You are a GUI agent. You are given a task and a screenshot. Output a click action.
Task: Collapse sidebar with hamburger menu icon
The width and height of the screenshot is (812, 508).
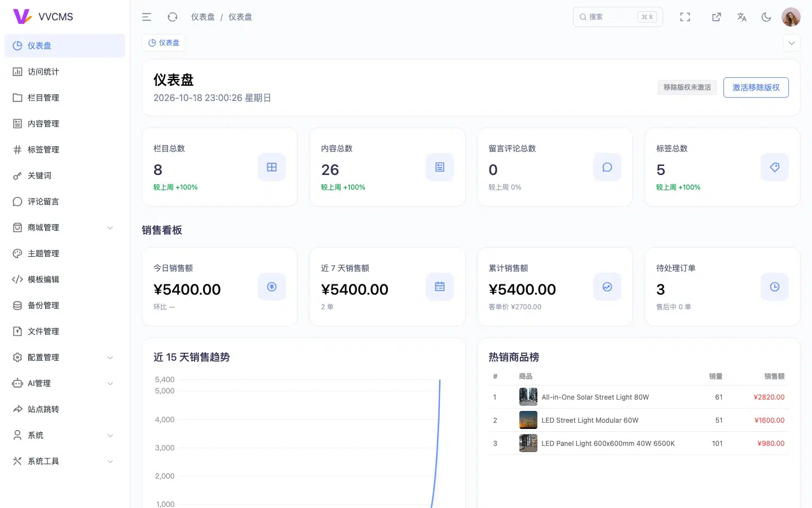(x=147, y=17)
